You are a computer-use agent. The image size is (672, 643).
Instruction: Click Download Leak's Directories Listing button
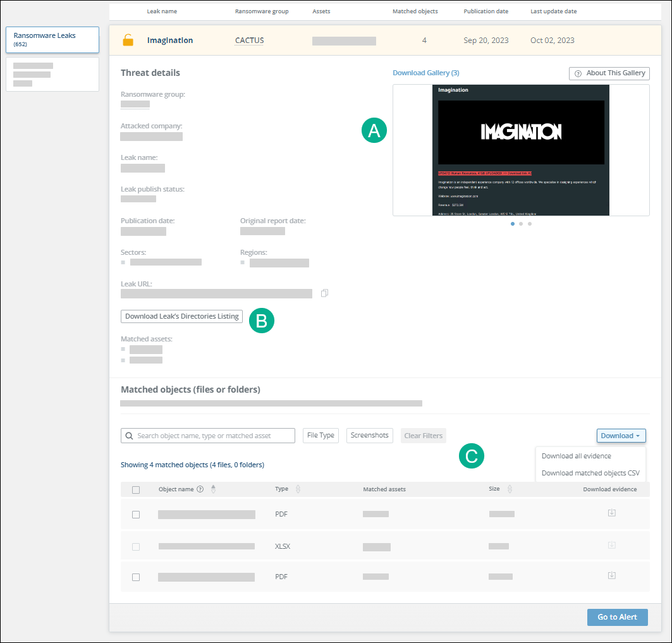181,316
